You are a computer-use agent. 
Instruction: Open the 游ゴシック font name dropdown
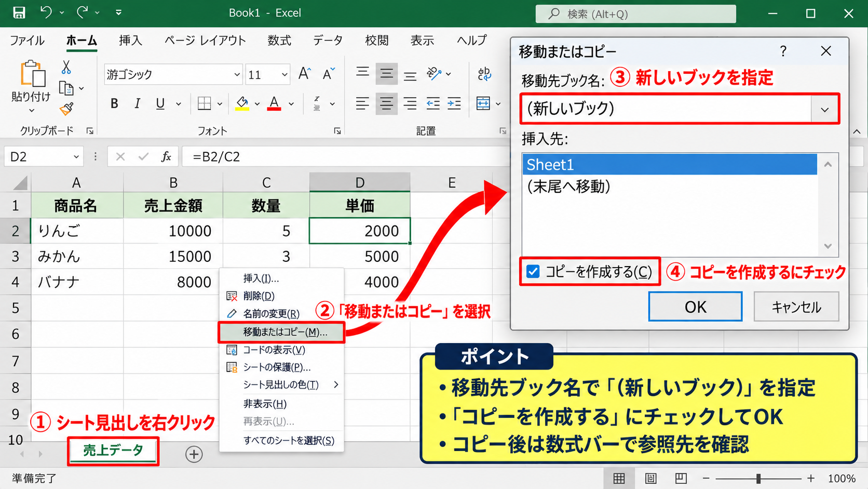pos(237,74)
